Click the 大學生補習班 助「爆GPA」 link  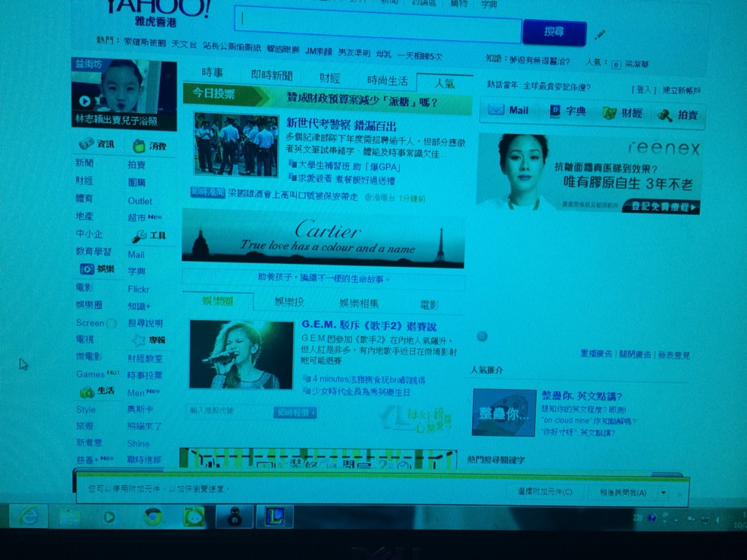point(349,166)
